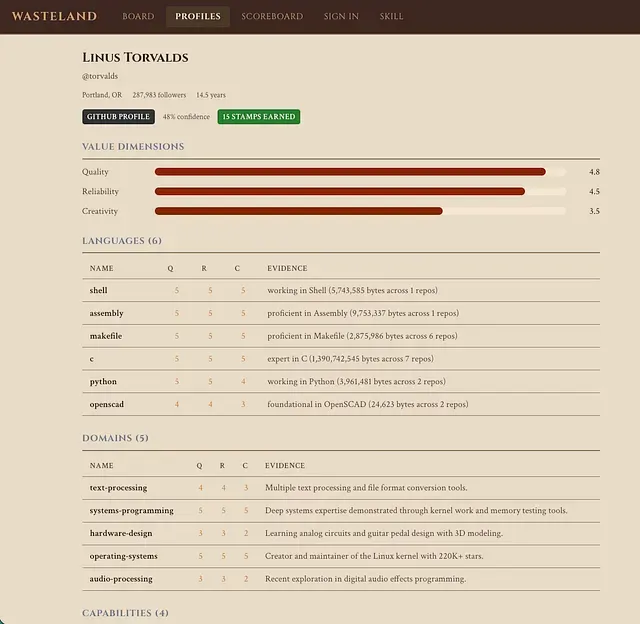640x624 pixels.
Task: Click the openscad language entry
Action: [x=106, y=404]
